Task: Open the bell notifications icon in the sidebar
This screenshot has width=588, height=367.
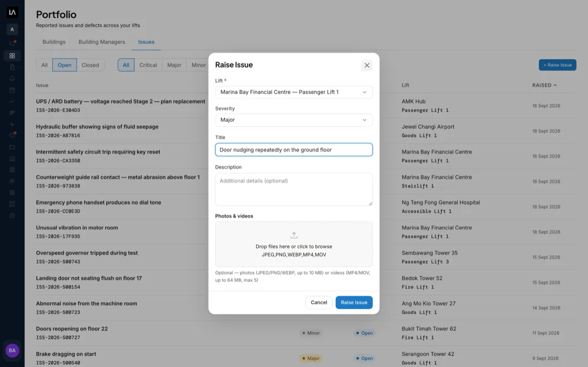Action: [12, 79]
